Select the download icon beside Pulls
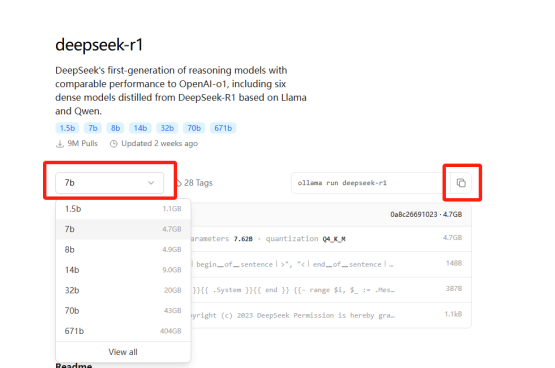Image resolution: width=555 pixels, height=368 pixels. (x=60, y=144)
